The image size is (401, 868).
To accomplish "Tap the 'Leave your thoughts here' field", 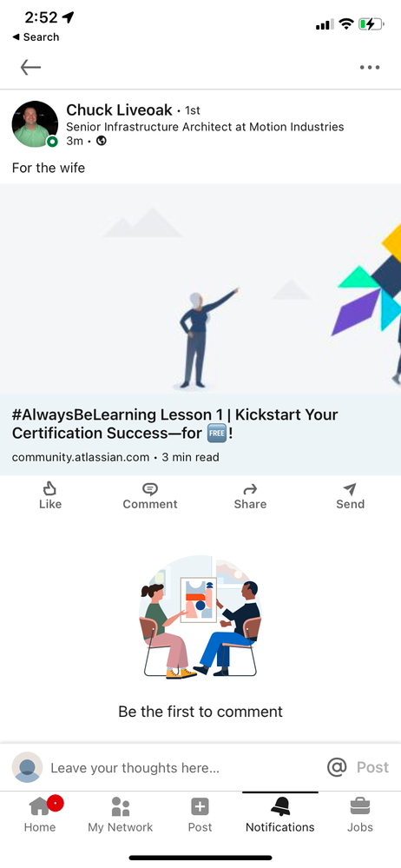I will coord(135,768).
